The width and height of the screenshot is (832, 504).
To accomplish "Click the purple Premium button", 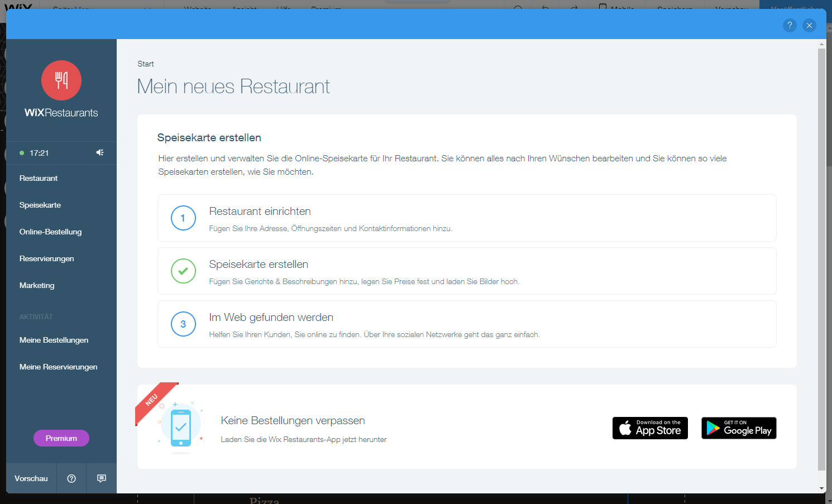I will (x=61, y=438).
